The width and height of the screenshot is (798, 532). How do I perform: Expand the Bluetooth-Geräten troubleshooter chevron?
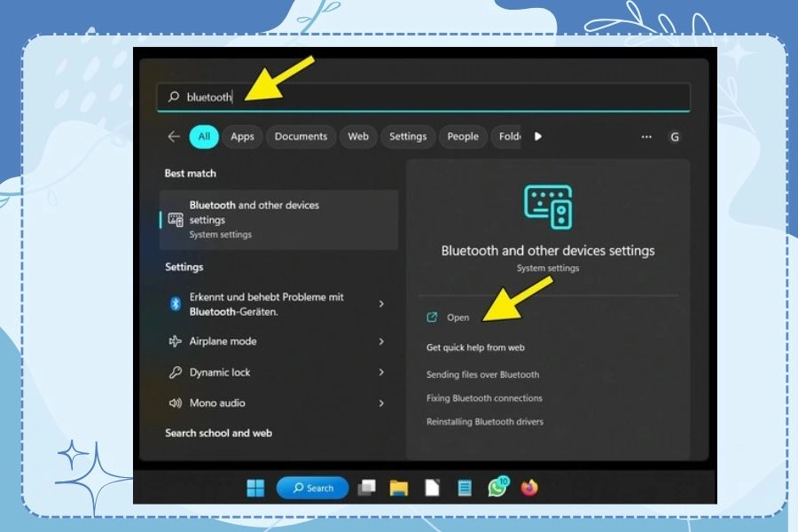381,304
